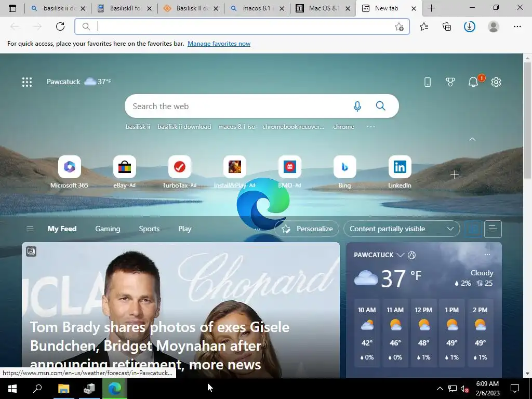Open the Windows Start button
Image resolution: width=532 pixels, height=399 pixels.
click(12, 389)
